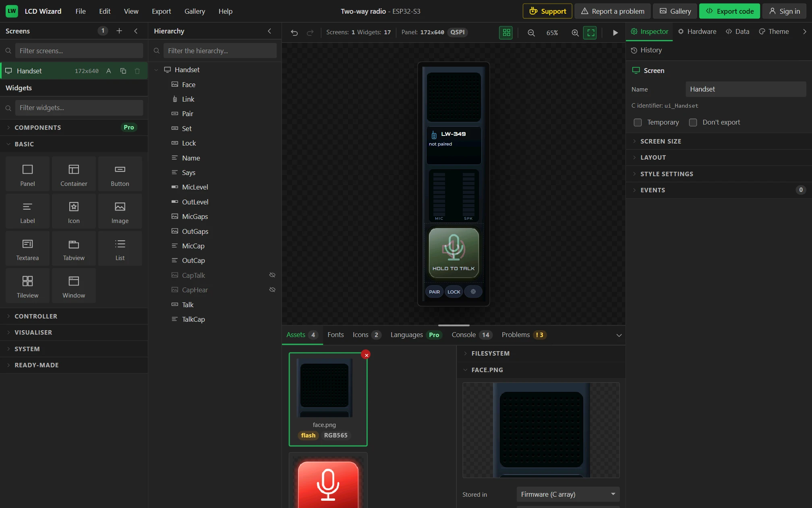Screen dimensions: 812x508
Task: Remove face.png asset with red X
Action: pyautogui.click(x=366, y=355)
